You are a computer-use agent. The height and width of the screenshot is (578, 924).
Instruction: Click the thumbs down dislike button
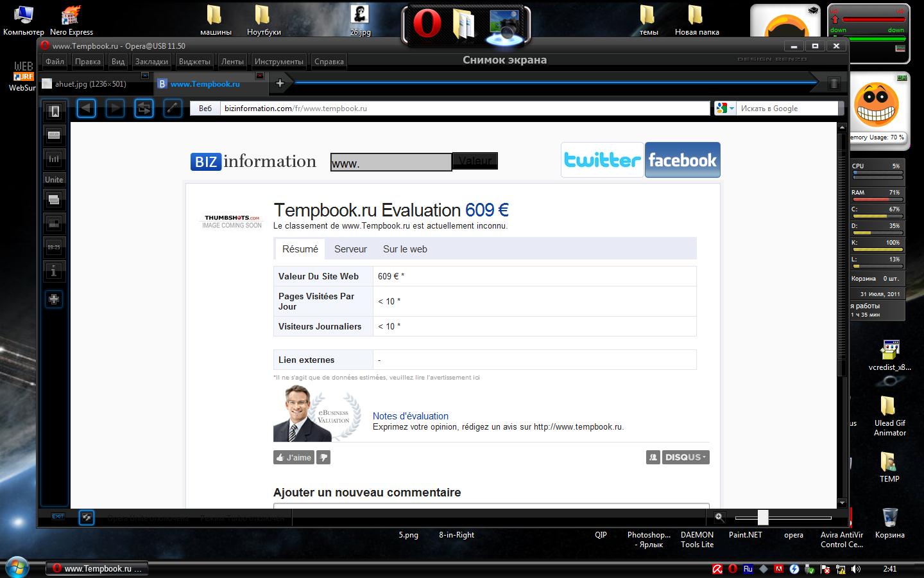point(323,457)
